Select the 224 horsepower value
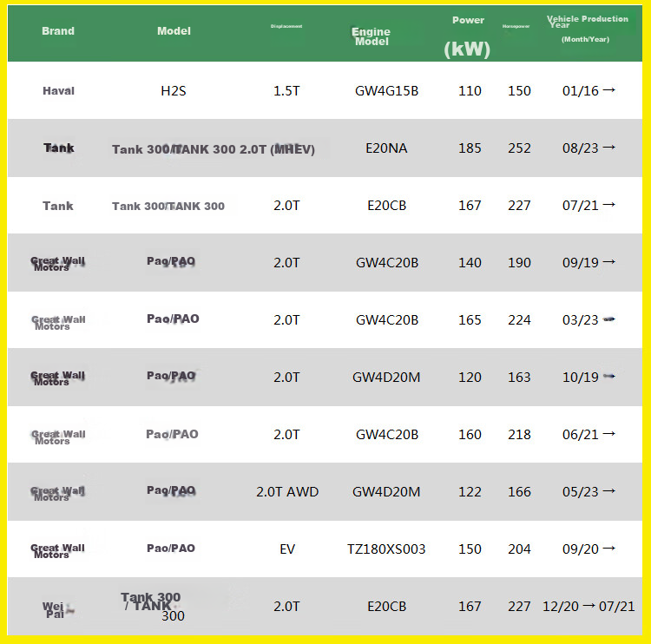Screen dimensions: 651x644 [519, 320]
